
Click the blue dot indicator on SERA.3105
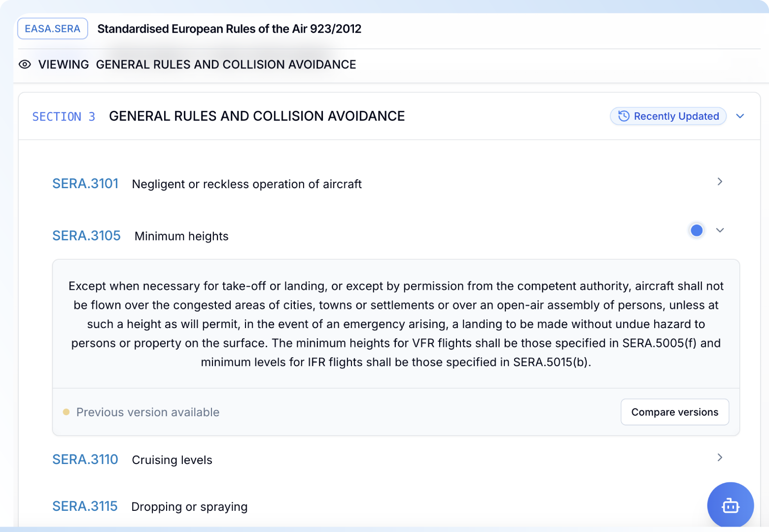[x=697, y=231]
